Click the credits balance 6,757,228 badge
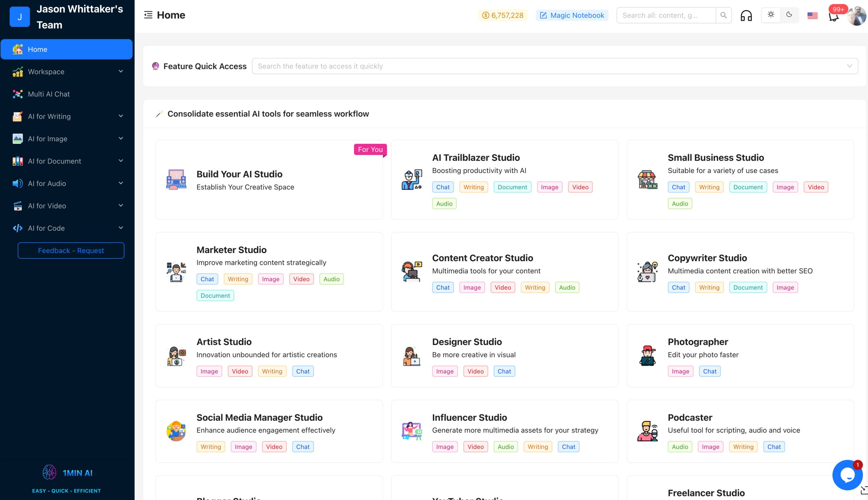 502,16
